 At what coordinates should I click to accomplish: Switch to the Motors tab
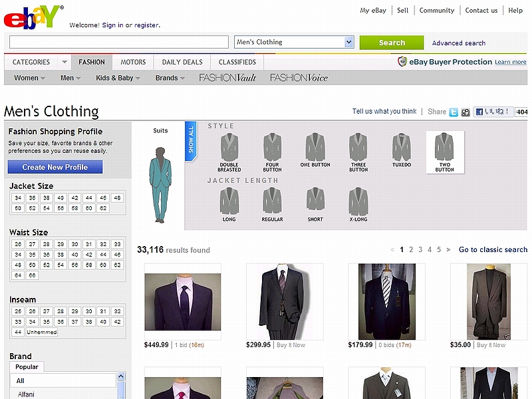(x=132, y=62)
